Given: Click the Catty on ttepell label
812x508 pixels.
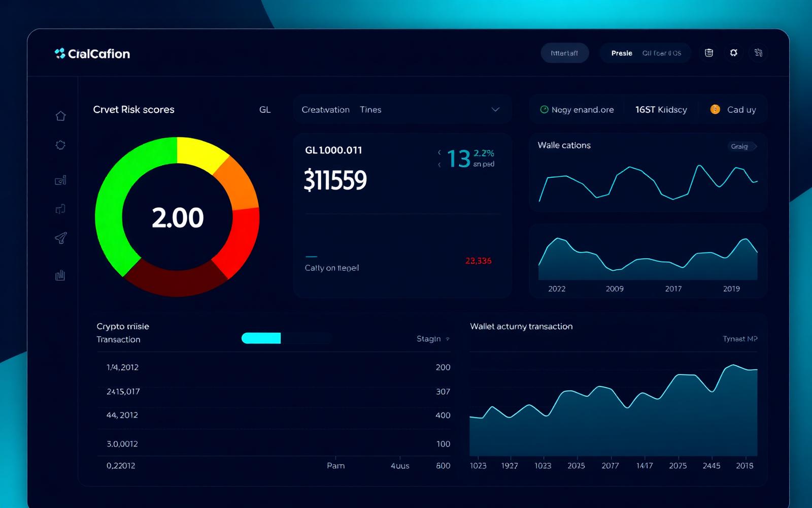Looking at the screenshot, I should [x=332, y=268].
